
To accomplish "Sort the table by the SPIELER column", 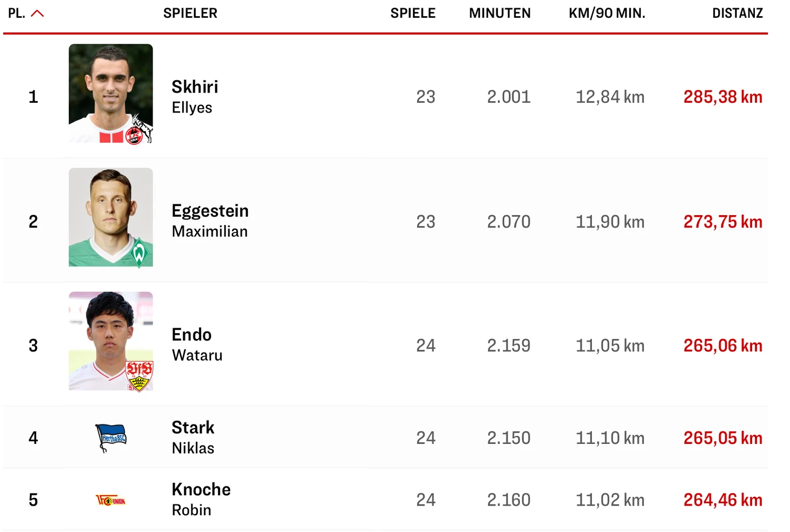I will tap(190, 14).
